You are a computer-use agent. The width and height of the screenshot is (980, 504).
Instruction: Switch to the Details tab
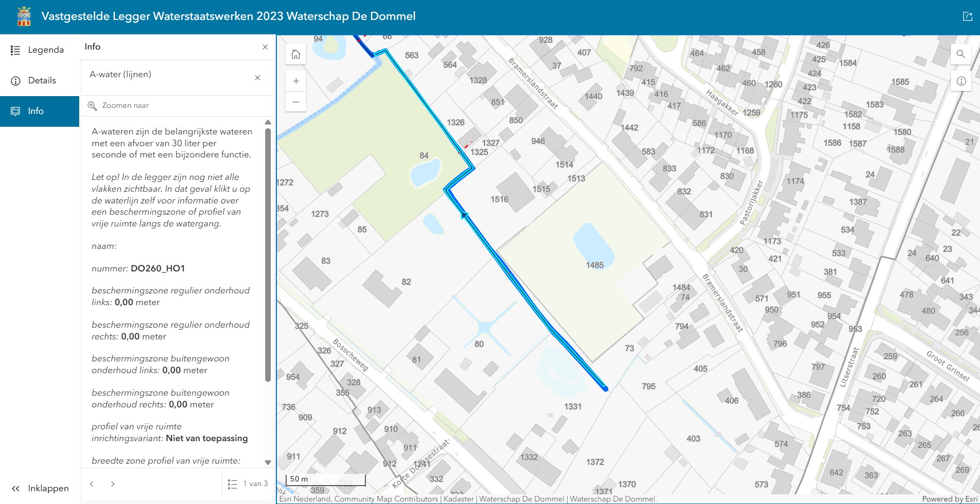click(39, 81)
